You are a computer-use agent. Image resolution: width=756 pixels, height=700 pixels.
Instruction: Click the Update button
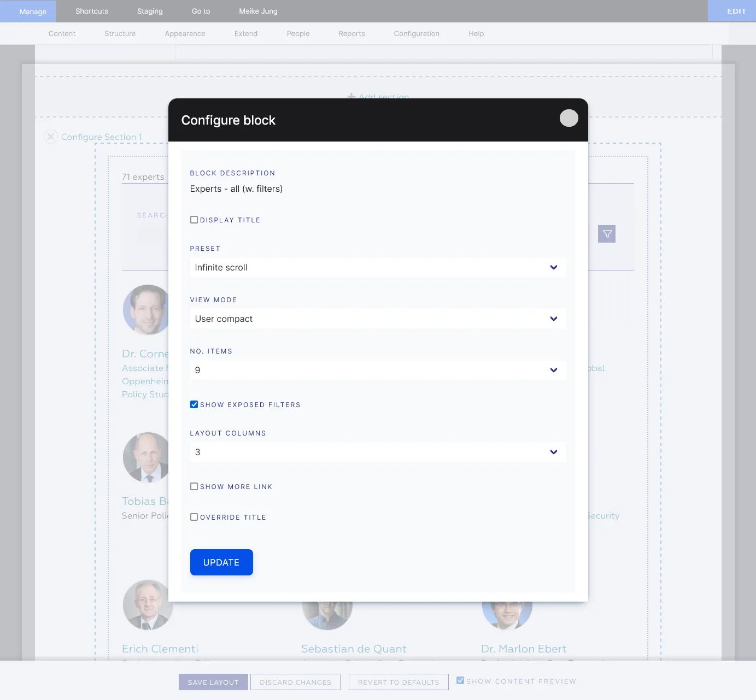pos(221,562)
